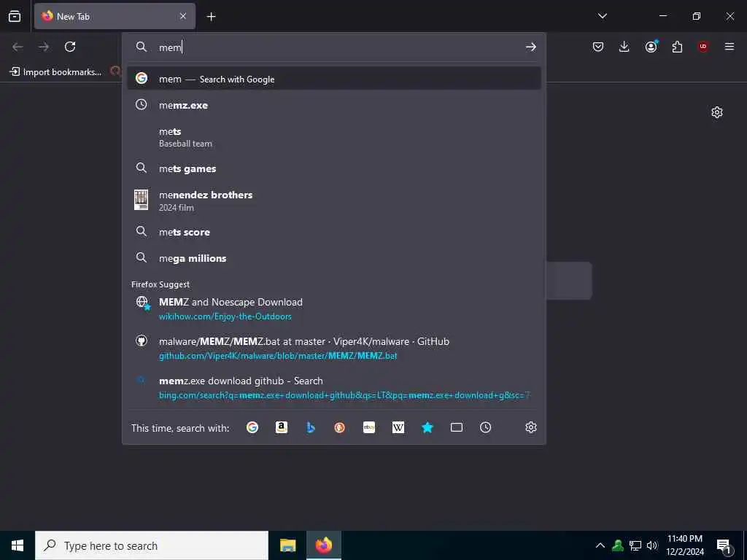
Task: Select the mets games suggestion
Action: [x=334, y=168]
